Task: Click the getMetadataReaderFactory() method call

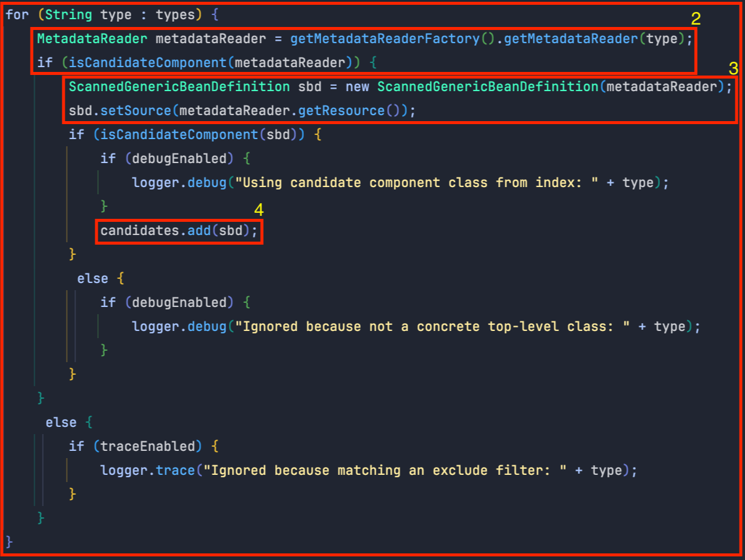Action: (x=393, y=39)
